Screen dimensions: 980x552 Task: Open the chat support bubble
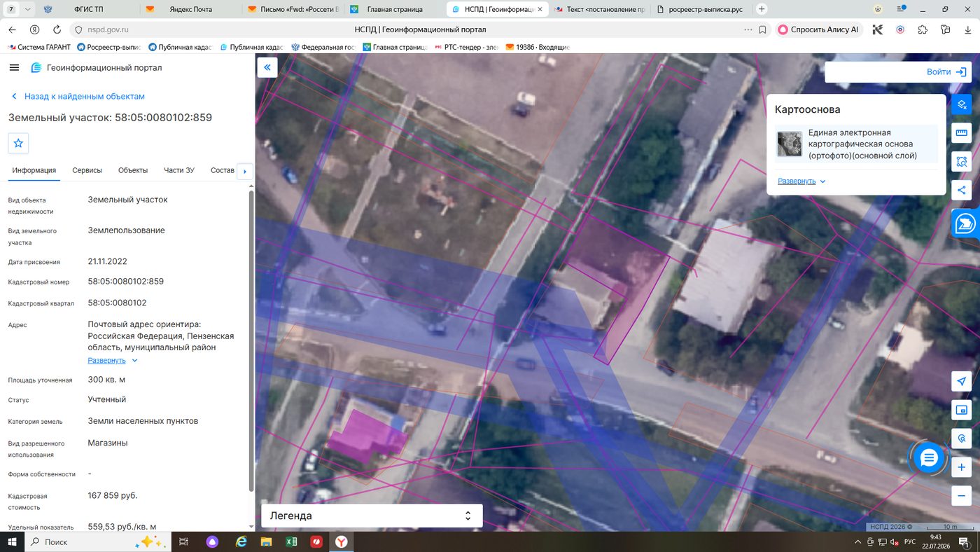(929, 458)
